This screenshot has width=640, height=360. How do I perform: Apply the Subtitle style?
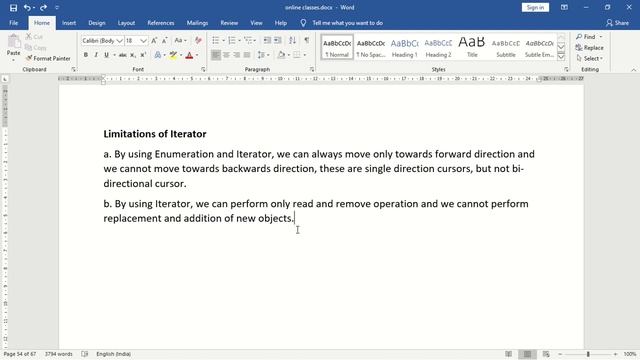tap(506, 47)
